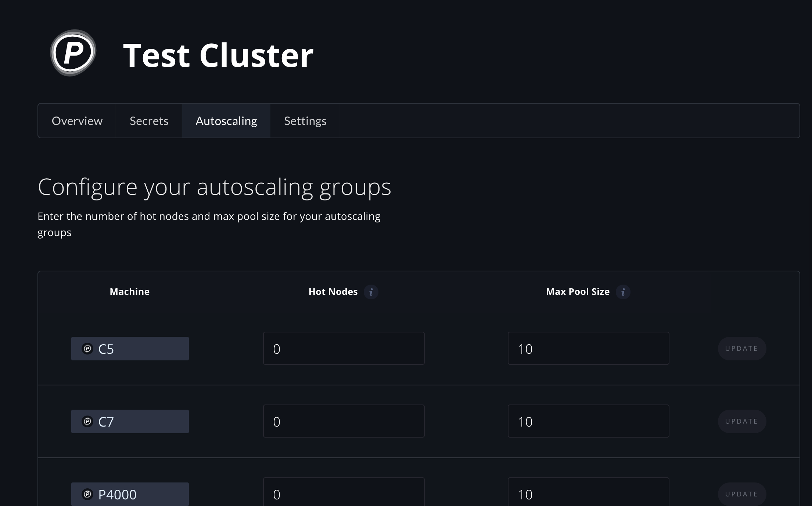Click the Paperspace icon on the P4000 machine

87,494
